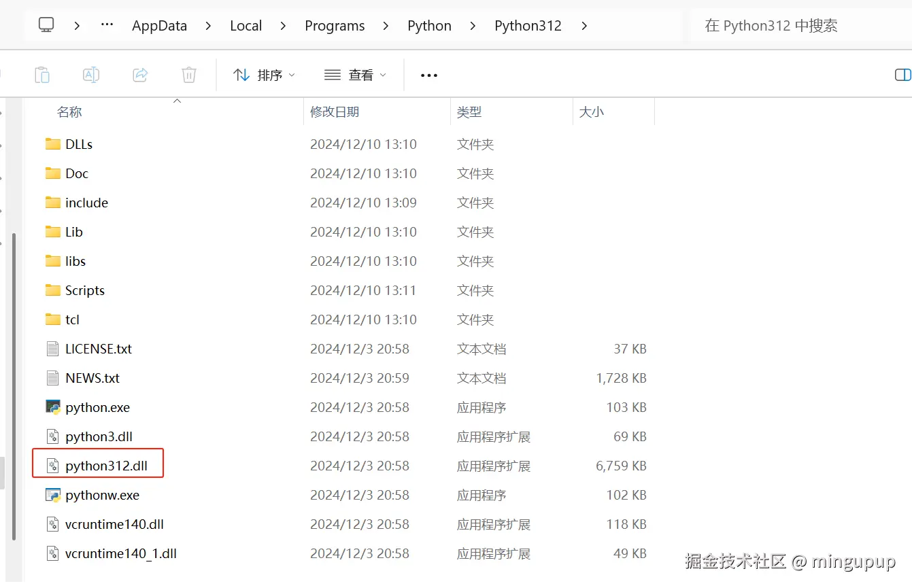Click the This PC monitor icon in address bar

46,25
